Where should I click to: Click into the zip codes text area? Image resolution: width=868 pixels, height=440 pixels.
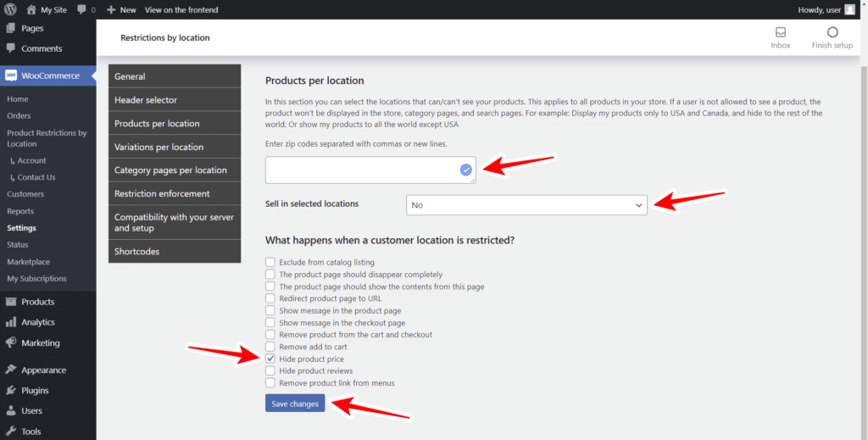pyautogui.click(x=370, y=170)
